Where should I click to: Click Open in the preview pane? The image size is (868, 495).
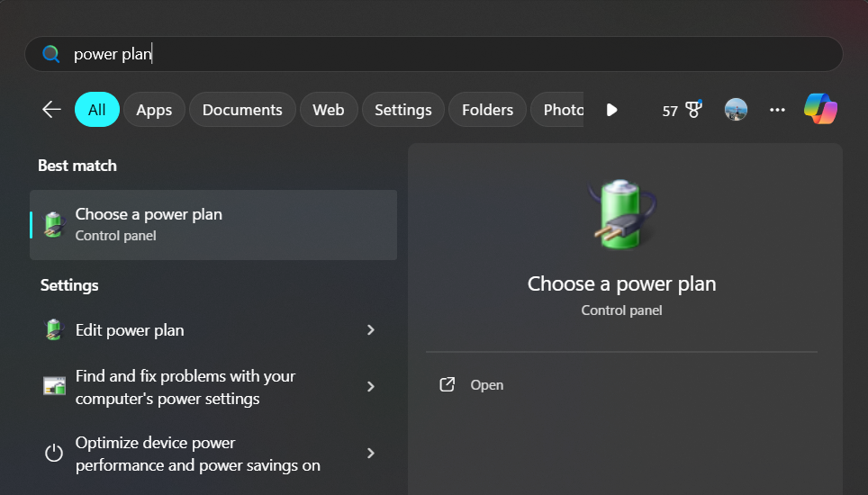point(486,385)
